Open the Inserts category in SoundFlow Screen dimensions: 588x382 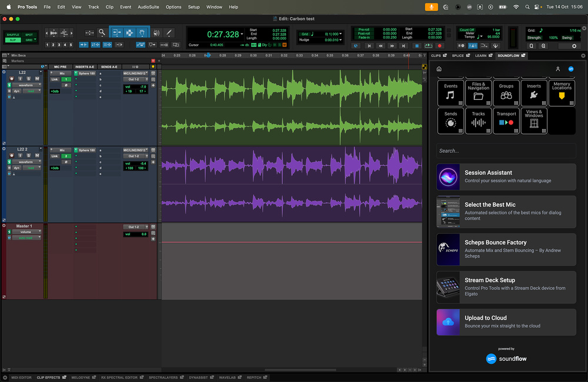point(534,93)
